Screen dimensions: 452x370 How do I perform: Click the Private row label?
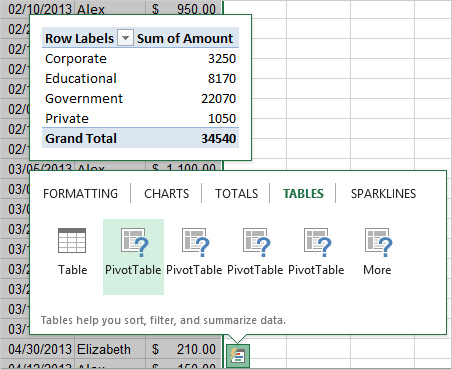point(67,119)
